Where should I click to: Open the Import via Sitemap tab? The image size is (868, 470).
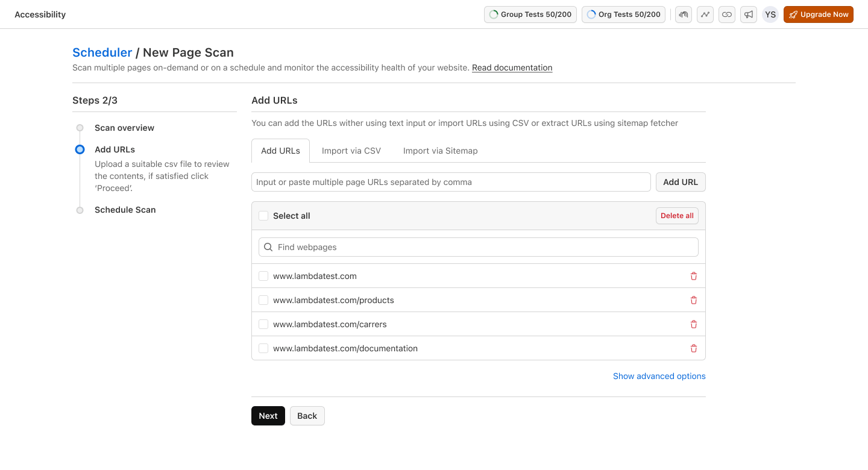pos(440,151)
